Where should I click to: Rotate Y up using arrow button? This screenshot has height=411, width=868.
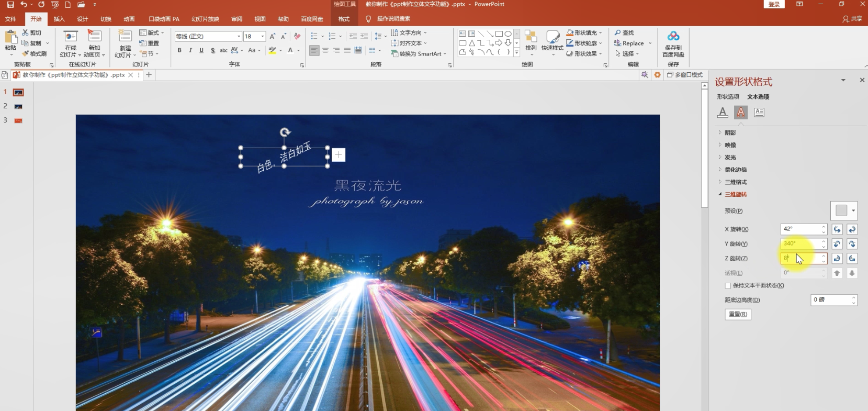[x=837, y=244]
